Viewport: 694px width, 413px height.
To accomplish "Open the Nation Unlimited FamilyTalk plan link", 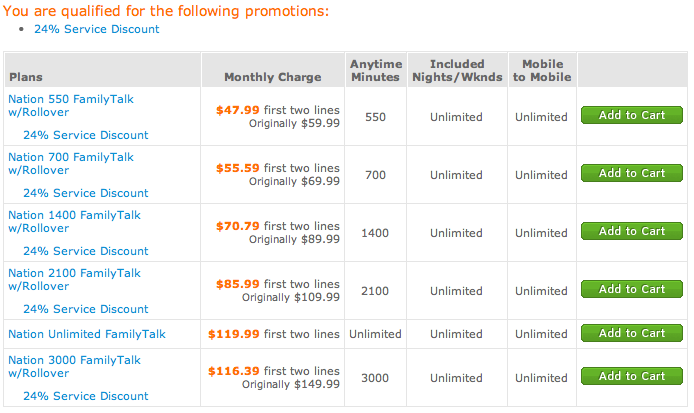I will (x=87, y=334).
